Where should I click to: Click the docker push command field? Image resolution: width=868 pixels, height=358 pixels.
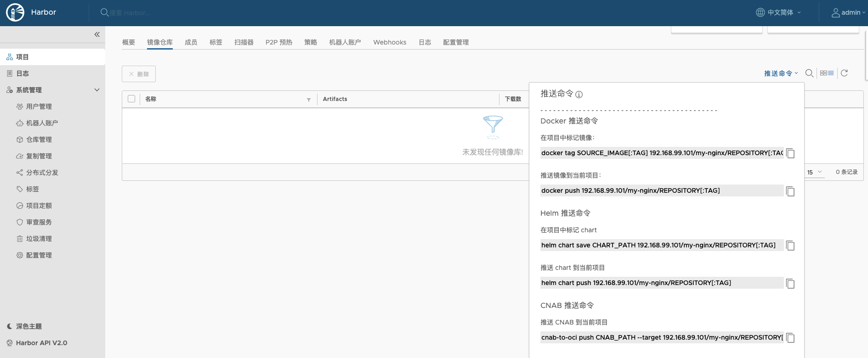tap(662, 190)
